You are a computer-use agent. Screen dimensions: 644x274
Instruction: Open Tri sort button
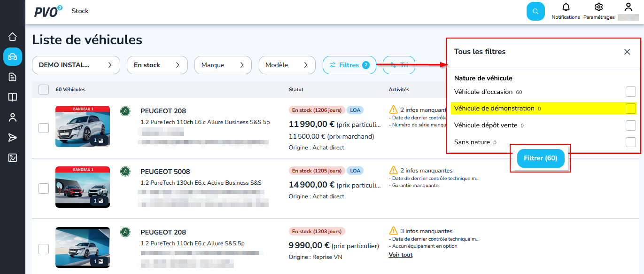click(x=399, y=65)
